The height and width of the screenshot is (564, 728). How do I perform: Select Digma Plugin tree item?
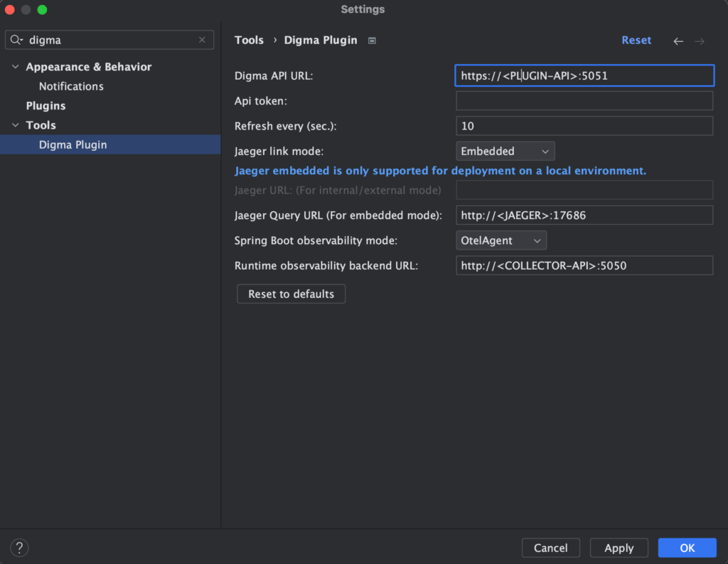(x=110, y=144)
